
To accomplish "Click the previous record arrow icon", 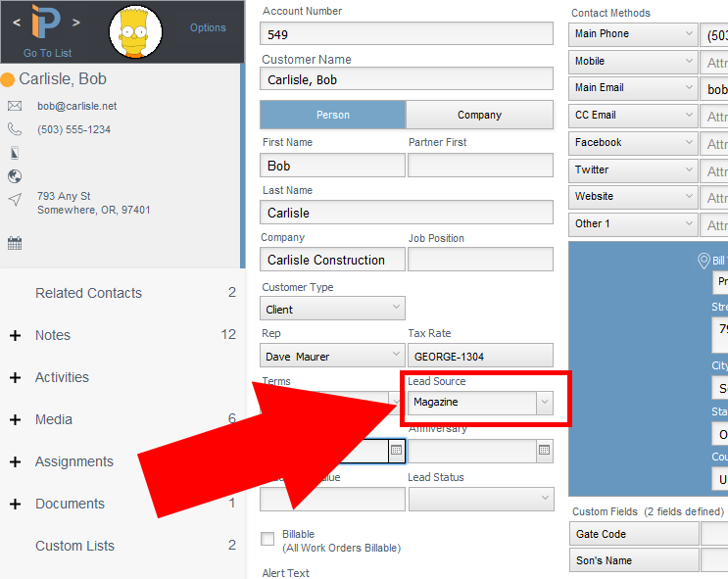I will 17,22.
